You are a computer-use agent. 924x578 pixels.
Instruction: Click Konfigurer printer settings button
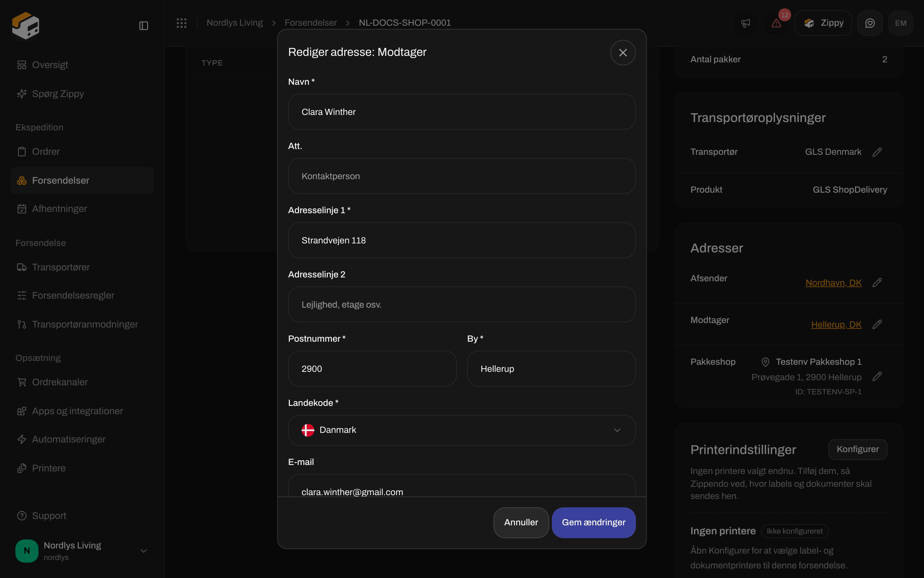pos(858,449)
